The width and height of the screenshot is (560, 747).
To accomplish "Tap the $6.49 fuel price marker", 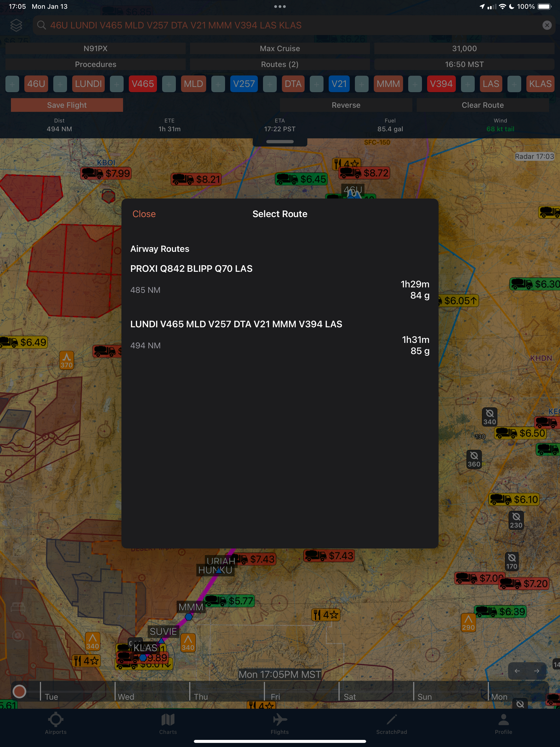I will point(23,342).
